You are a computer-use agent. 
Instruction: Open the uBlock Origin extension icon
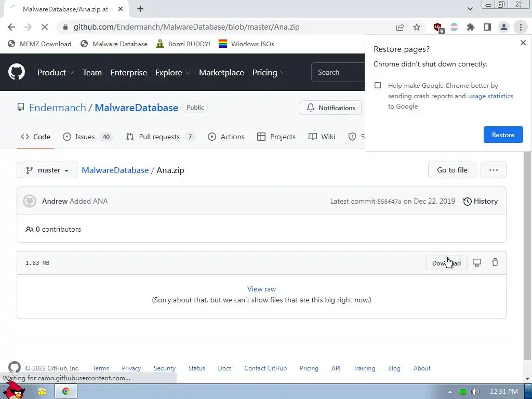tap(437, 28)
